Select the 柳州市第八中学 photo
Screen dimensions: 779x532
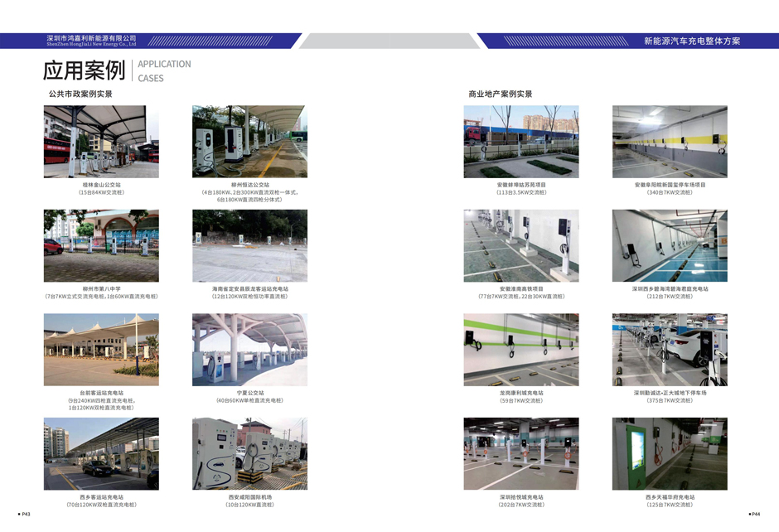tap(101, 245)
